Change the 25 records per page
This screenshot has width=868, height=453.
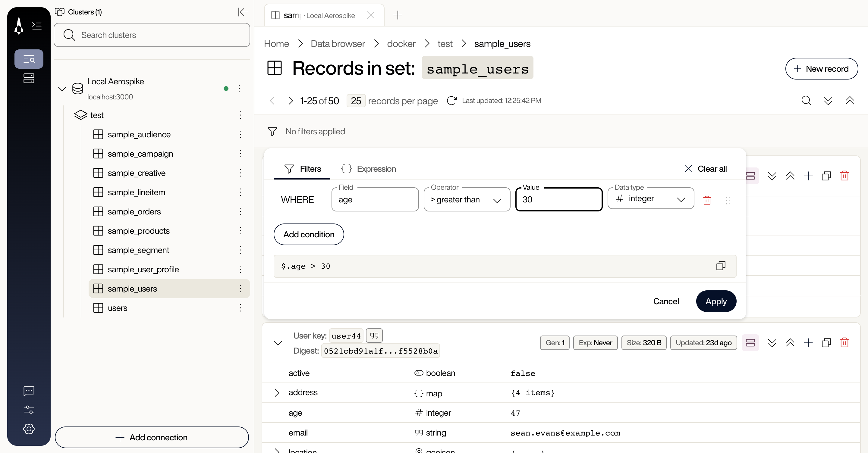point(356,101)
